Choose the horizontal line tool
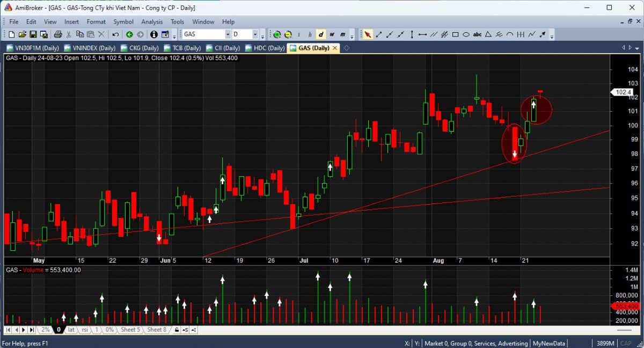 [422, 34]
